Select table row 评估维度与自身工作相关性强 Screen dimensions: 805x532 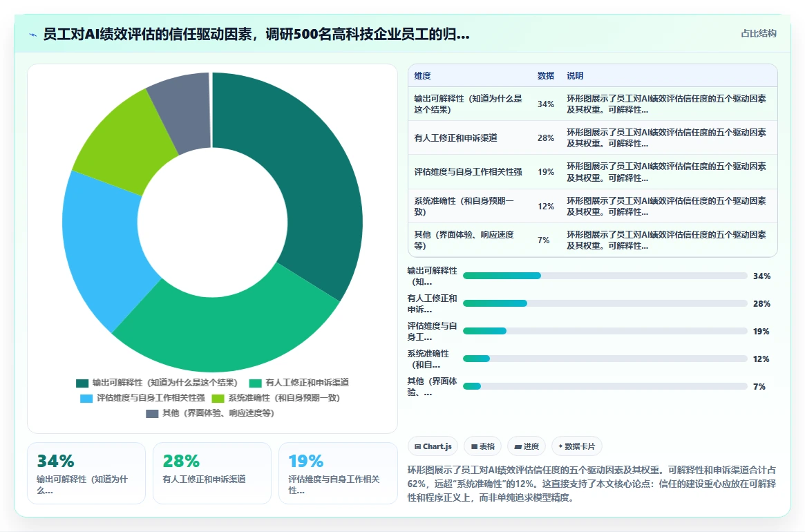(x=592, y=172)
